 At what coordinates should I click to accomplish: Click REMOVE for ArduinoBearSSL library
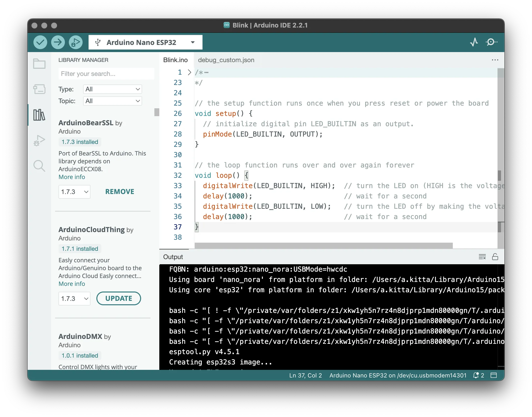coord(120,192)
